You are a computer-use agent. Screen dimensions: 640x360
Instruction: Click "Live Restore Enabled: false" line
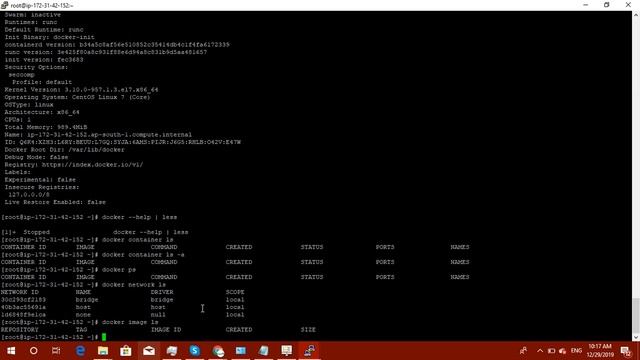(55, 202)
